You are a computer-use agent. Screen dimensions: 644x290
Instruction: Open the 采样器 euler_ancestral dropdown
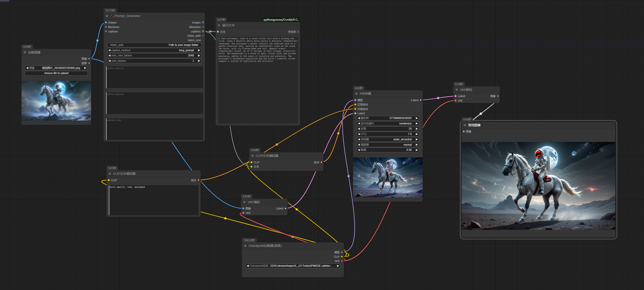[x=388, y=139]
